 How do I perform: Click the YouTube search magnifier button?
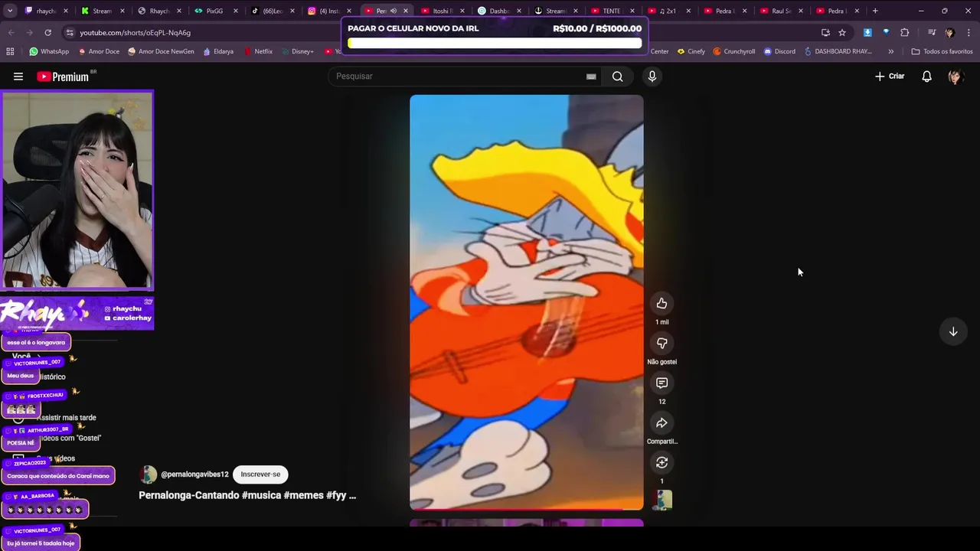[x=617, y=77]
